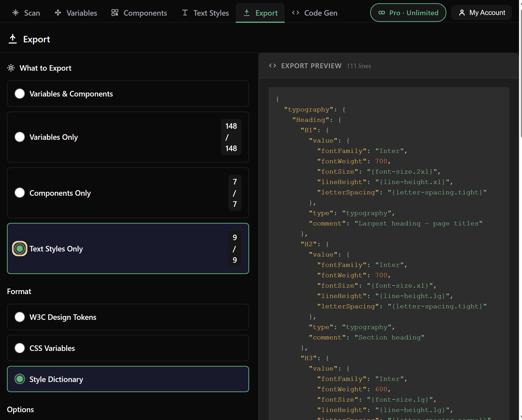The image size is (522, 420).
Task: Click the Export page title text
Action: click(37, 39)
